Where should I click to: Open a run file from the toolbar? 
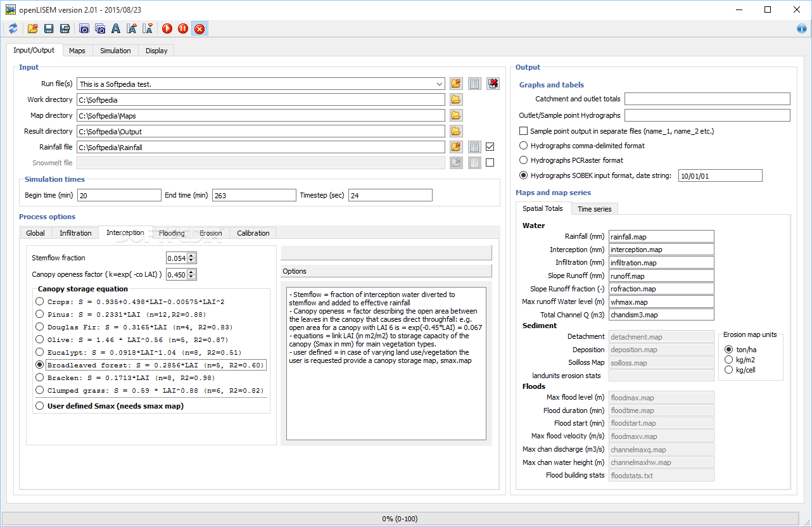(x=32, y=29)
